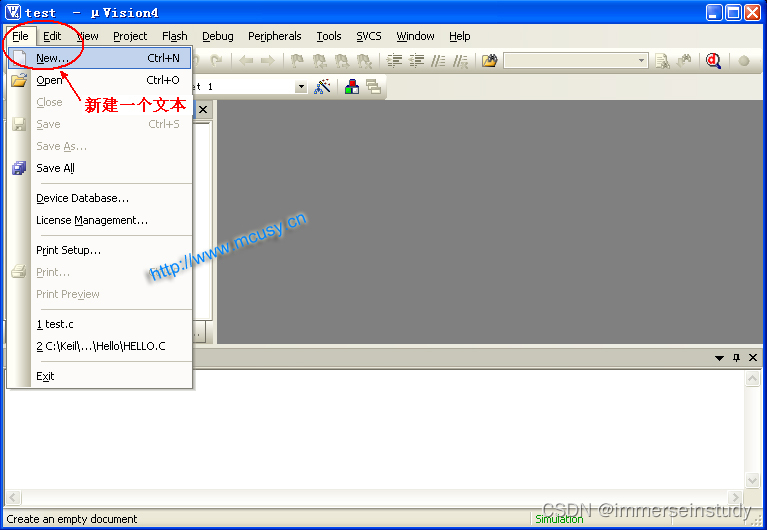Open Device Database... menu entry
Image resolution: width=767 pixels, height=530 pixels.
tap(100, 198)
